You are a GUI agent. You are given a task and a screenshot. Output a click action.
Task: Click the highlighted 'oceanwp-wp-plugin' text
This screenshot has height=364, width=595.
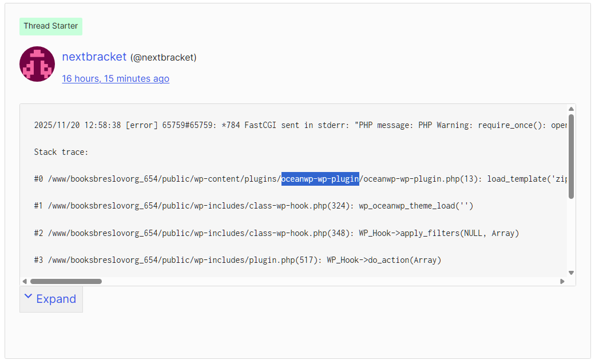point(320,179)
